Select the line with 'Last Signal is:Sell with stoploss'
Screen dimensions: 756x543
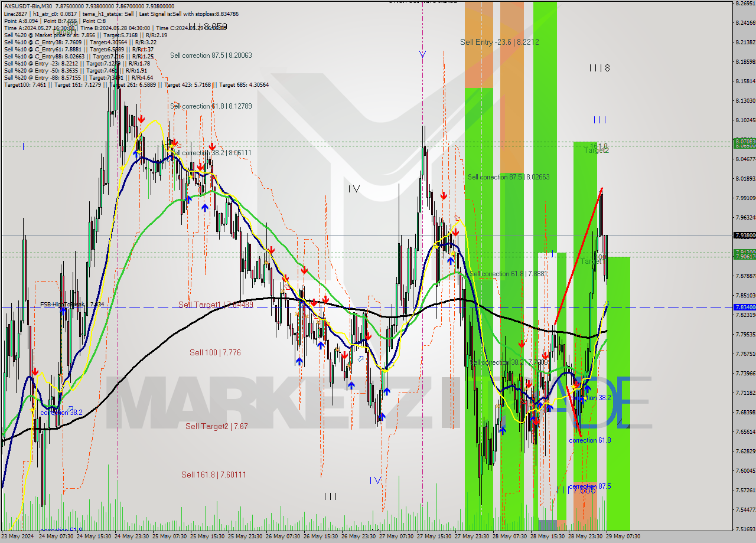(121, 13)
